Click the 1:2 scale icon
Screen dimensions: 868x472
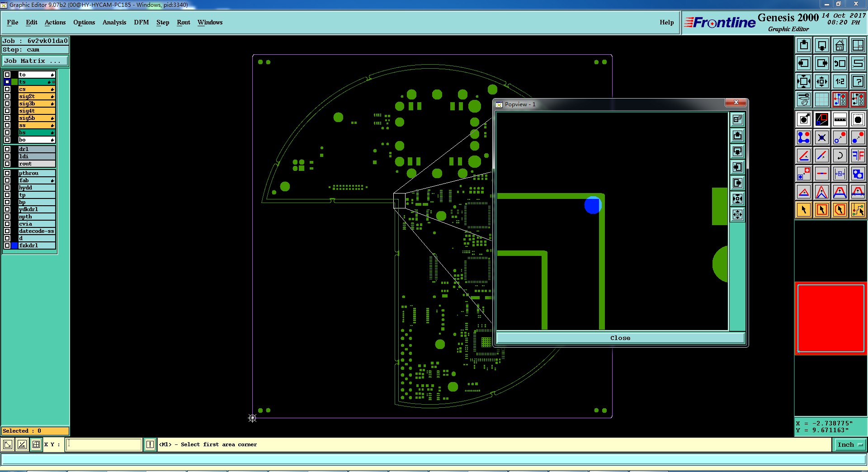coord(840,81)
